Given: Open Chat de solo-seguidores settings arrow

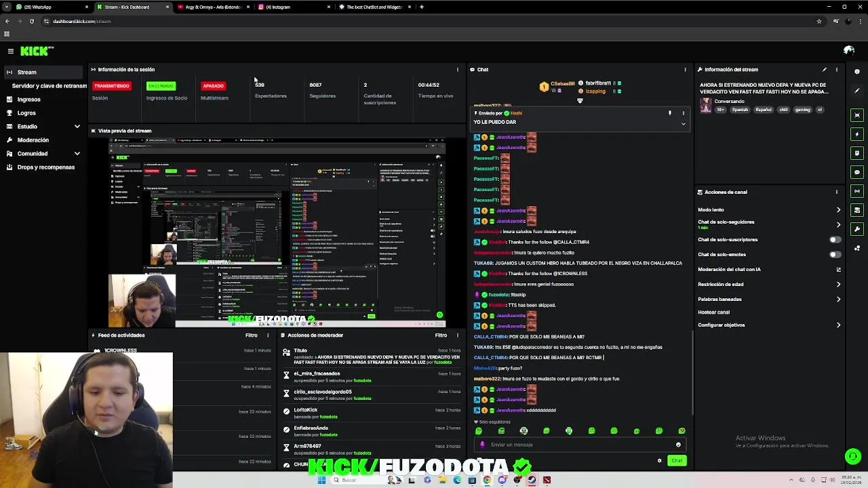Looking at the screenshot, I should [838, 224].
